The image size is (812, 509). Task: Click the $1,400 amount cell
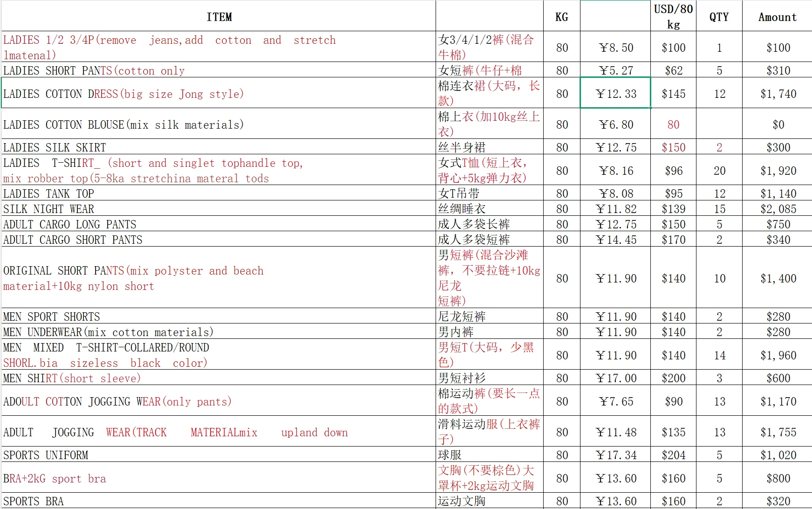click(x=777, y=278)
